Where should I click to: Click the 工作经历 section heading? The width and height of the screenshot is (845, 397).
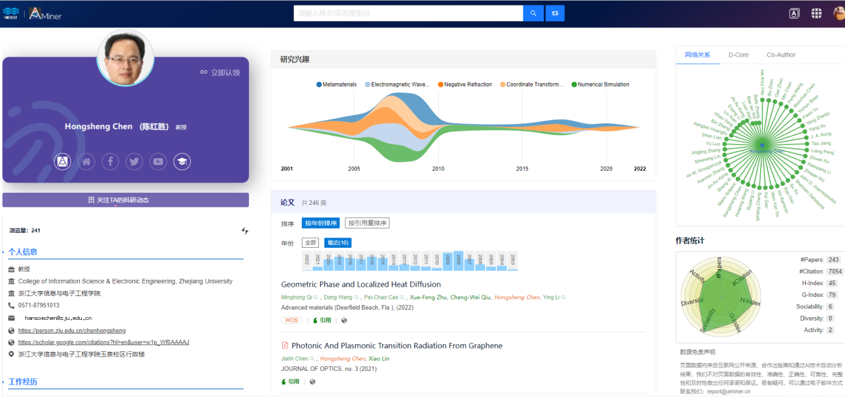pos(23,382)
